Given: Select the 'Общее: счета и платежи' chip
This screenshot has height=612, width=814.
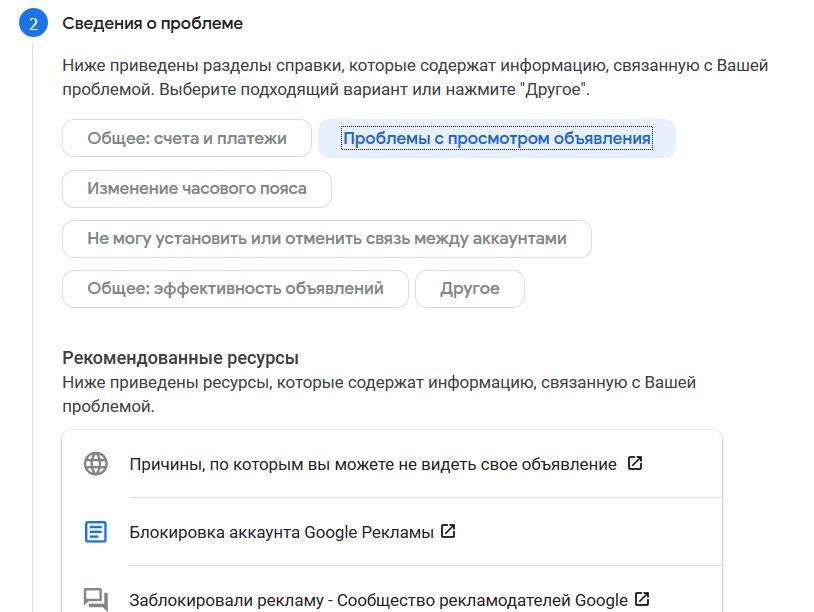Looking at the screenshot, I should tap(187, 138).
